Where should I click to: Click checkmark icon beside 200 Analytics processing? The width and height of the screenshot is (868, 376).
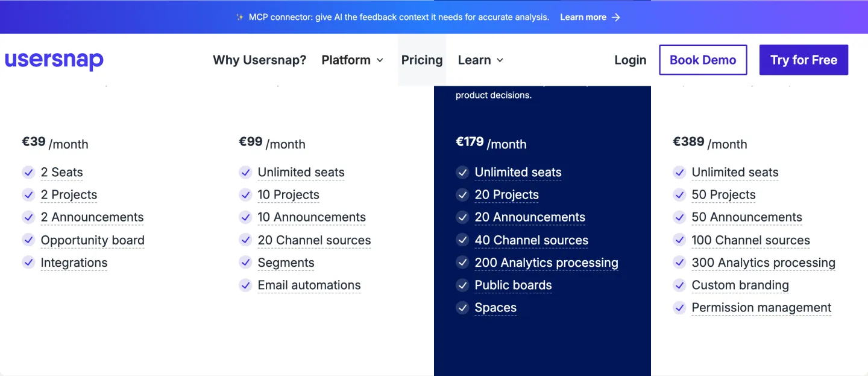(462, 263)
